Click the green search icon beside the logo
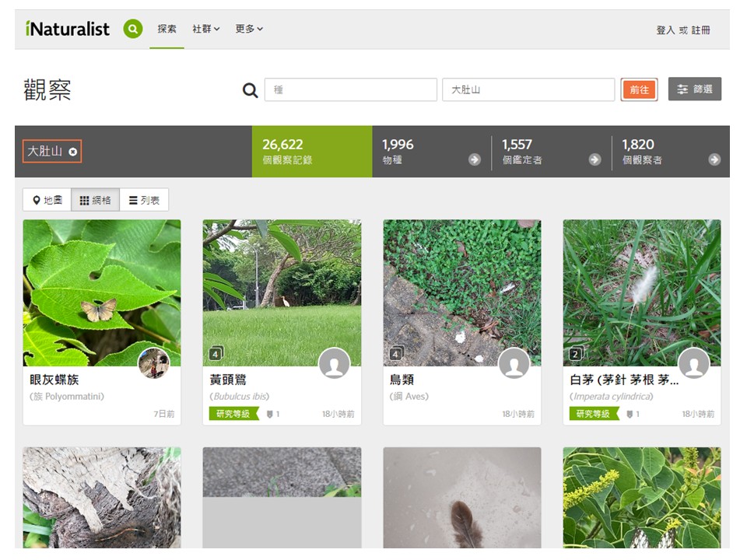 tap(133, 30)
